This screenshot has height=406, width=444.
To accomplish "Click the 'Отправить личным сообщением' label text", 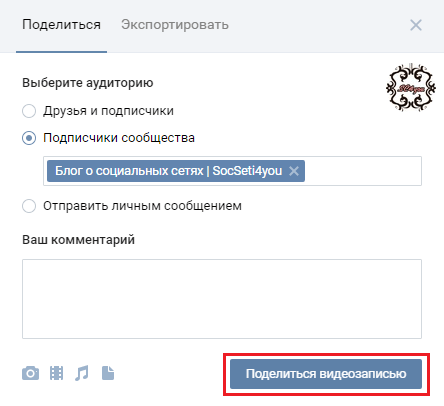I will coord(142,206).
